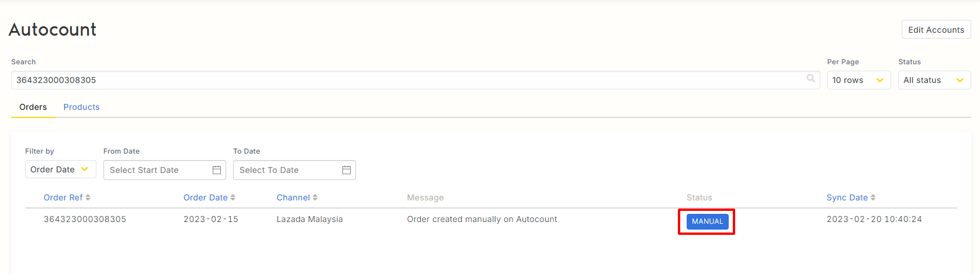Sort using the Order Date arrows icon
Screen dimensions: 980x274
(x=233, y=197)
